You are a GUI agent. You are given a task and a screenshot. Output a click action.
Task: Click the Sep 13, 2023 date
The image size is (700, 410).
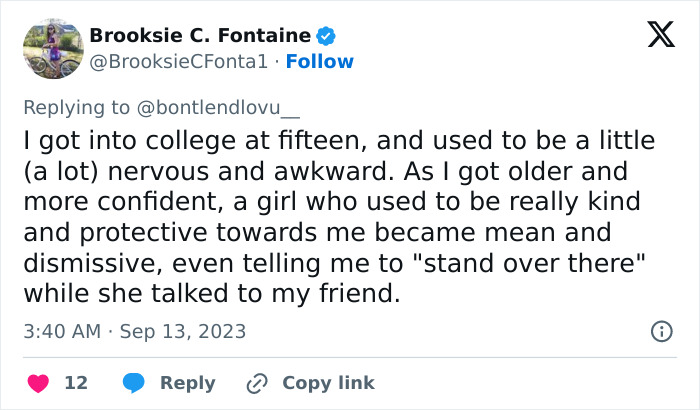pos(182,331)
